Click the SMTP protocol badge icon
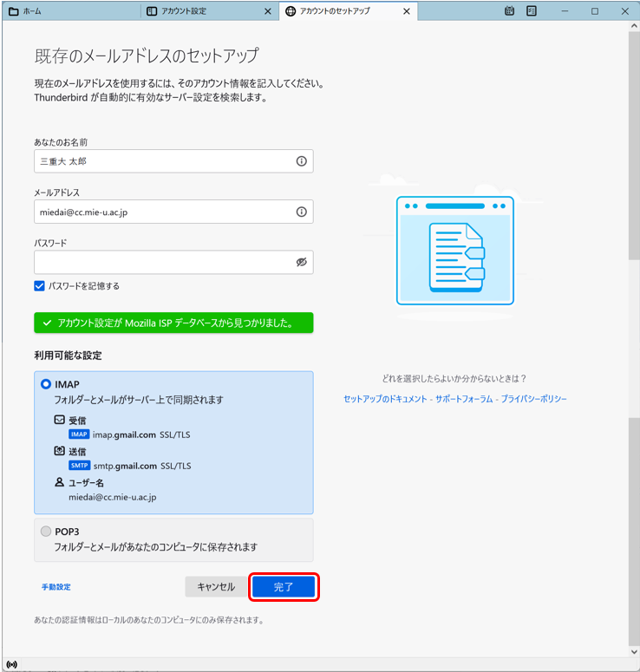The width and height of the screenshot is (640, 672). (x=79, y=466)
